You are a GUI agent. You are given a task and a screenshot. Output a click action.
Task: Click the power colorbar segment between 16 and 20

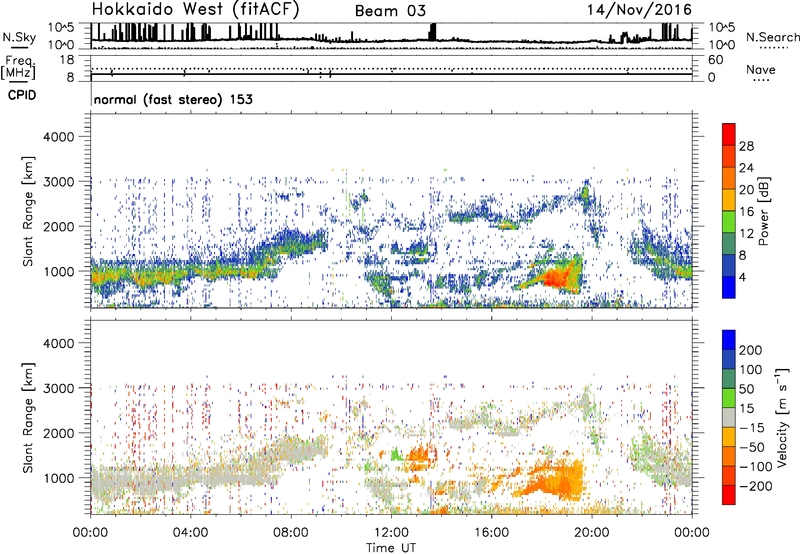click(729, 199)
